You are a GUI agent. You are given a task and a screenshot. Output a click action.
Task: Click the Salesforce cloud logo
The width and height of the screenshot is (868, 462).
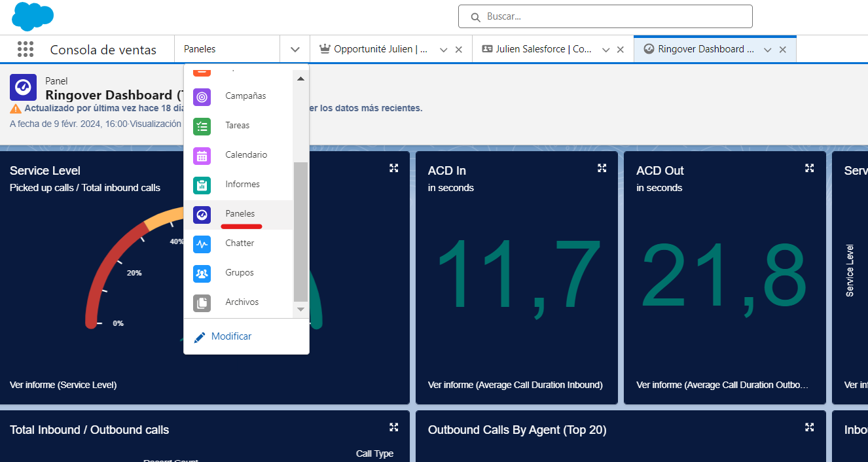point(33,16)
